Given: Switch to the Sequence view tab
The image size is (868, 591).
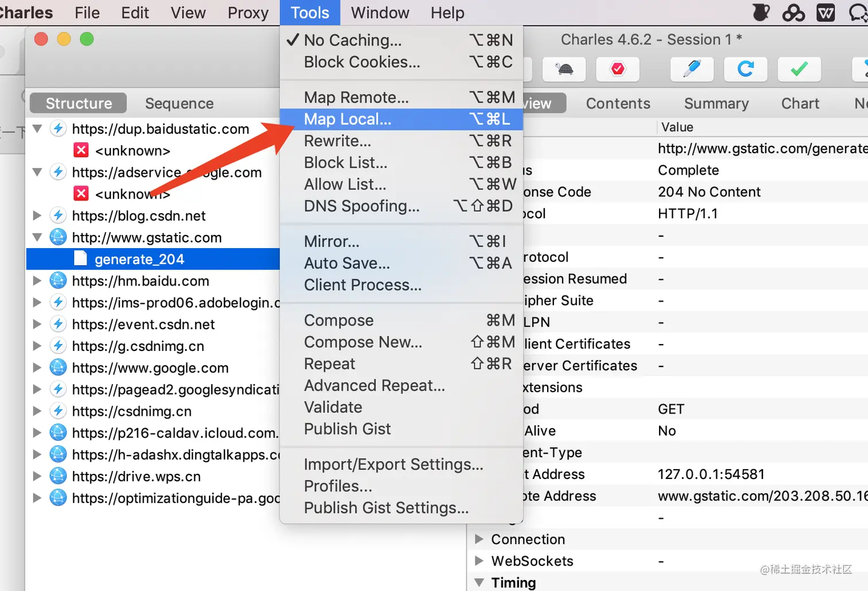Looking at the screenshot, I should click(179, 103).
